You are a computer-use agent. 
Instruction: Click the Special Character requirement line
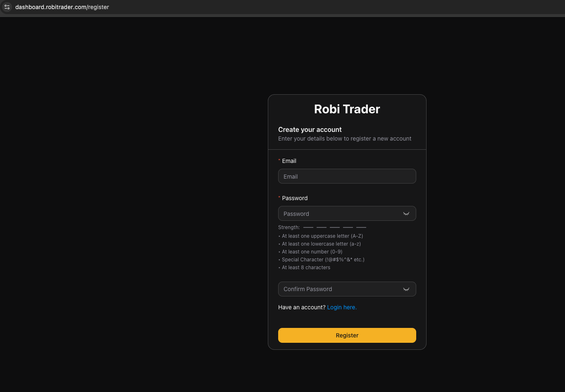[323, 260]
